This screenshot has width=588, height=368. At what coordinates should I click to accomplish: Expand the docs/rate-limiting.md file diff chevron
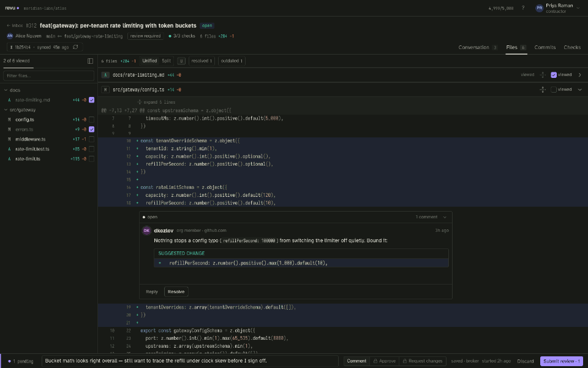click(x=580, y=75)
